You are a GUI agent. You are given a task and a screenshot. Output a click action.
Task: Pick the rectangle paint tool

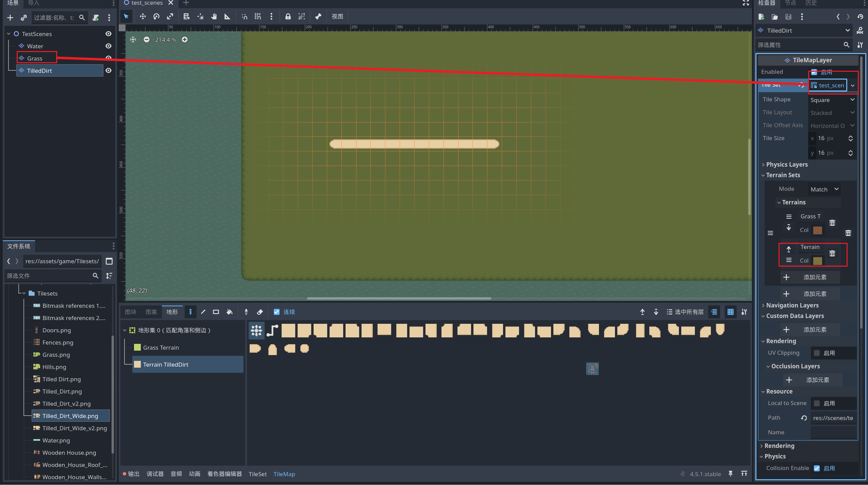[216, 312]
